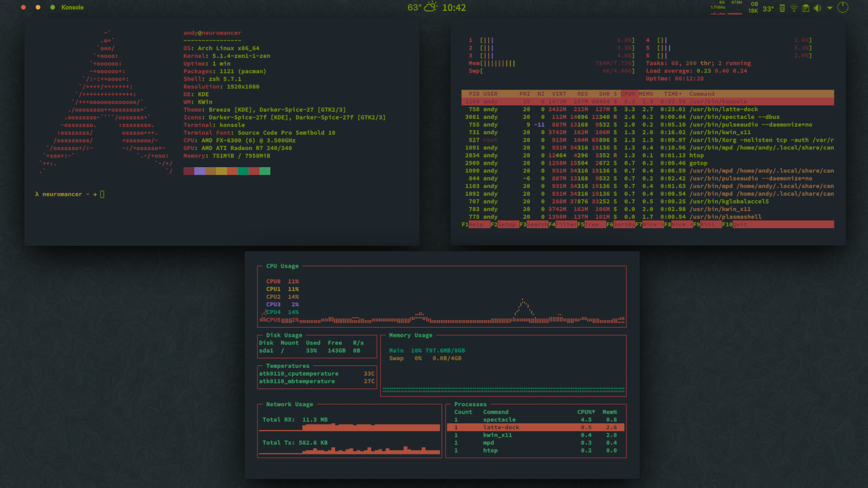868x488 pixels.
Task: Sort htop by the highlighted CPU% column header
Action: (628, 94)
